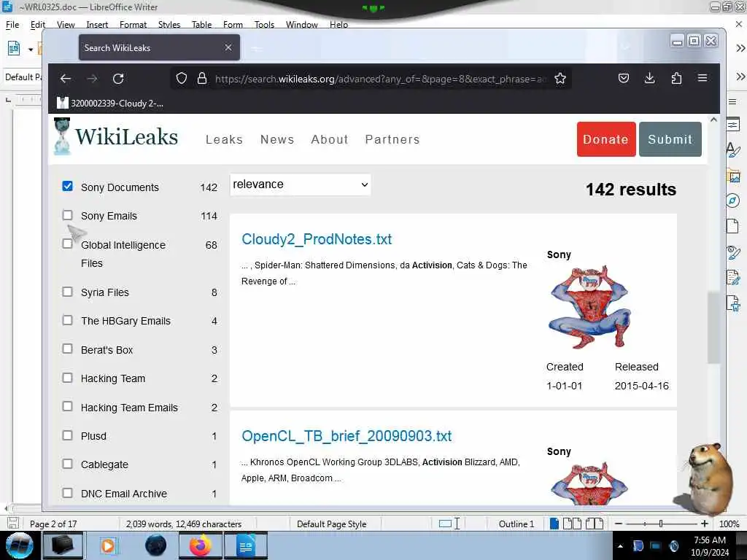The image size is (747, 560).
Task: Open the About navigation link
Action: [x=330, y=139]
